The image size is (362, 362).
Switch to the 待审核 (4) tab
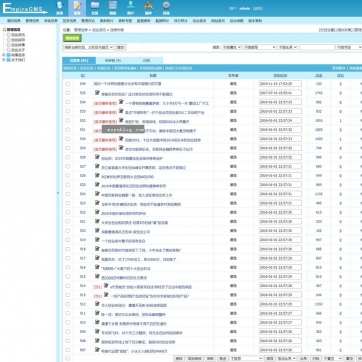(x=113, y=61)
